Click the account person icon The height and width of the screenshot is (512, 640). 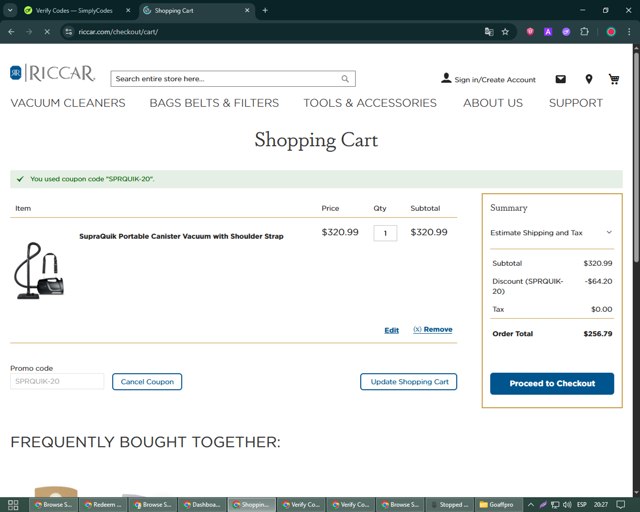click(446, 78)
